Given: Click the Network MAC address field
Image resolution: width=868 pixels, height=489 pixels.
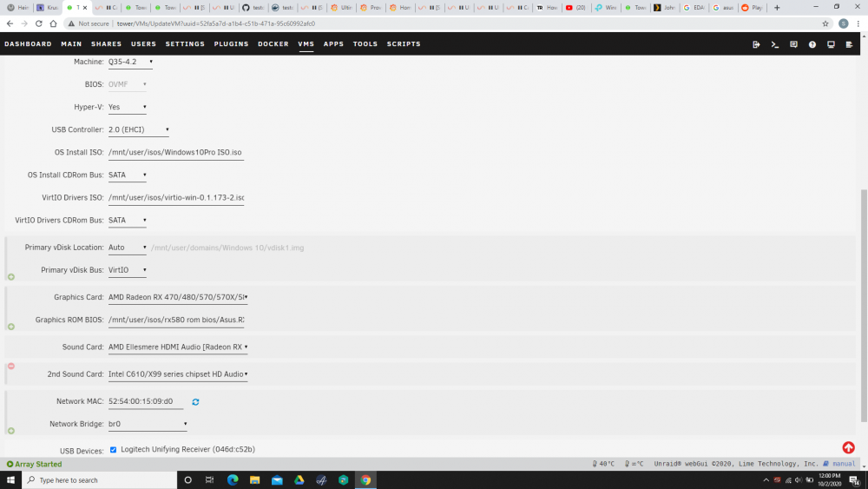Looking at the screenshot, I should click(x=146, y=401).
